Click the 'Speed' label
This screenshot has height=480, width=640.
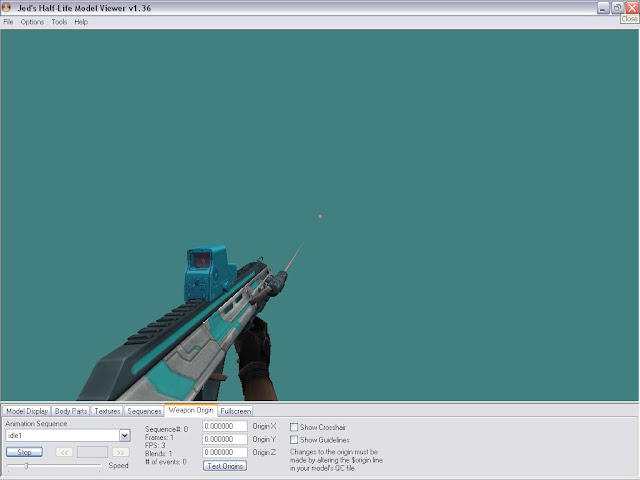[118, 465]
